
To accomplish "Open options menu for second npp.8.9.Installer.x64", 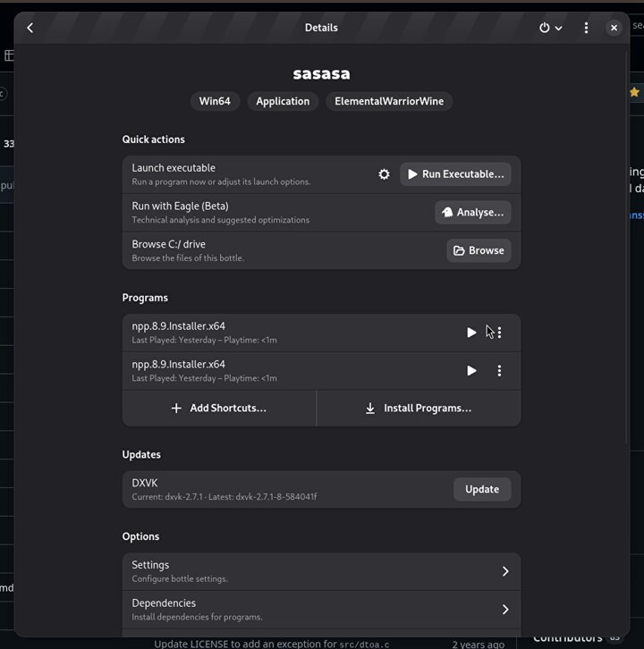I will [499, 370].
